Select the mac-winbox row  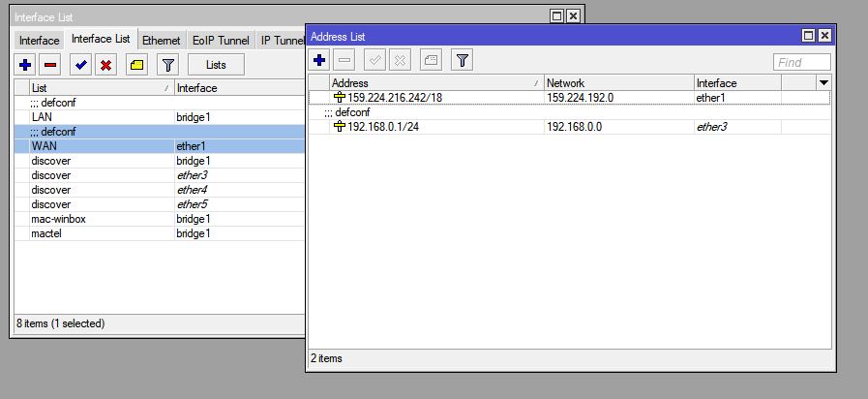pos(160,219)
